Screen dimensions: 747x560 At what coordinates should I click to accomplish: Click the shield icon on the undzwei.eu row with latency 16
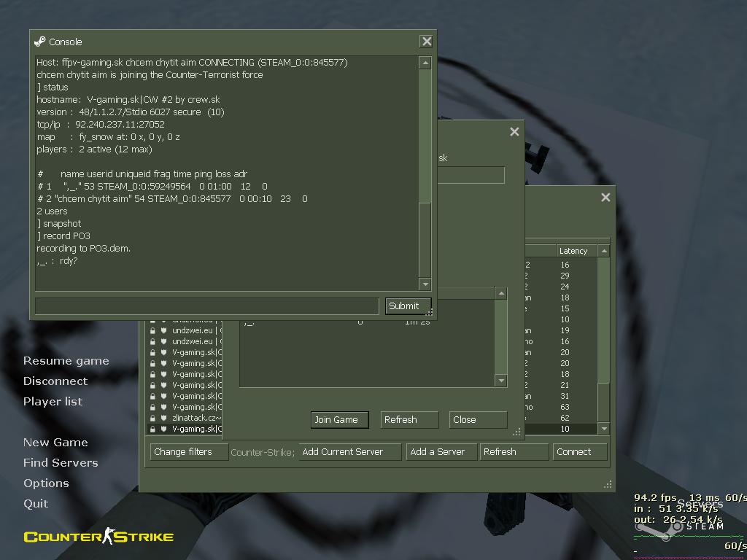tap(163, 341)
